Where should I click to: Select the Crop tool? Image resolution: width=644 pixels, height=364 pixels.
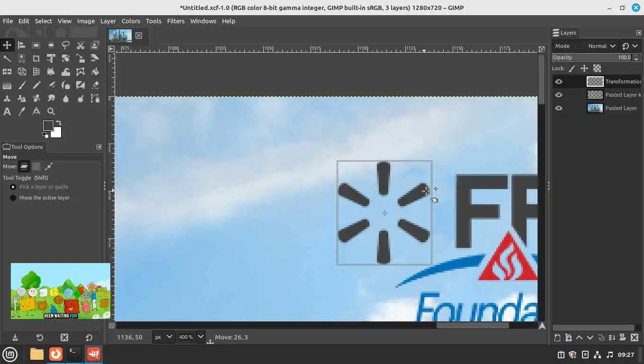pos(36,58)
